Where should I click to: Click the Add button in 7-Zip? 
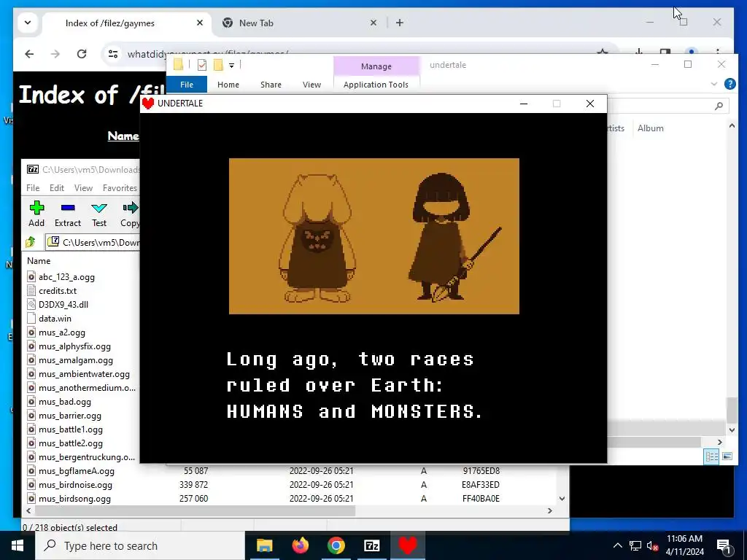pos(36,214)
